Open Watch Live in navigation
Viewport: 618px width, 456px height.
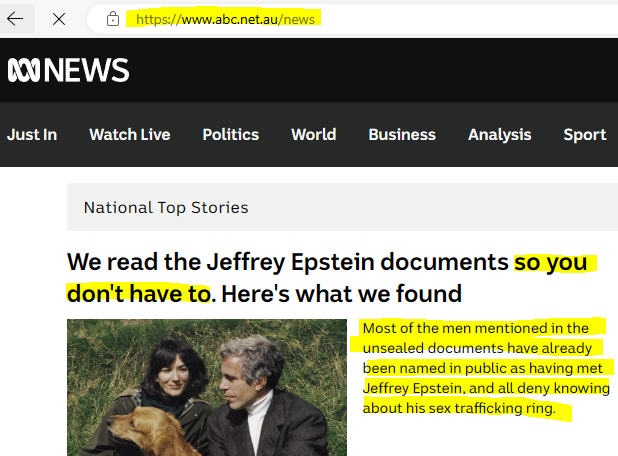[130, 135]
